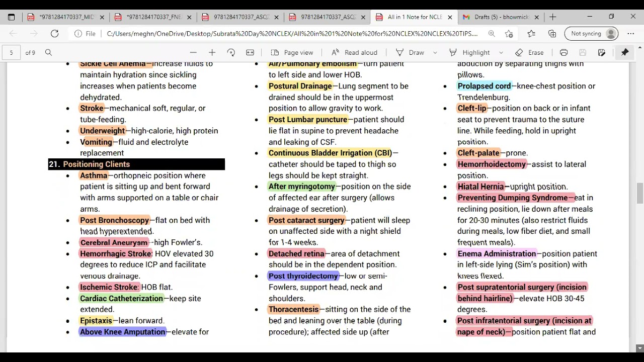Add this page to favorites
The width and height of the screenshot is (644, 362).
pyautogui.click(x=509, y=34)
